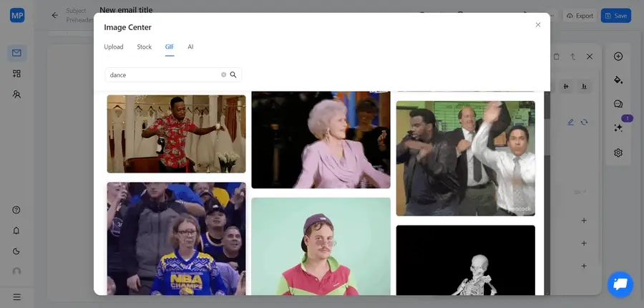Choose the man with backwards cap GIF

click(x=321, y=246)
